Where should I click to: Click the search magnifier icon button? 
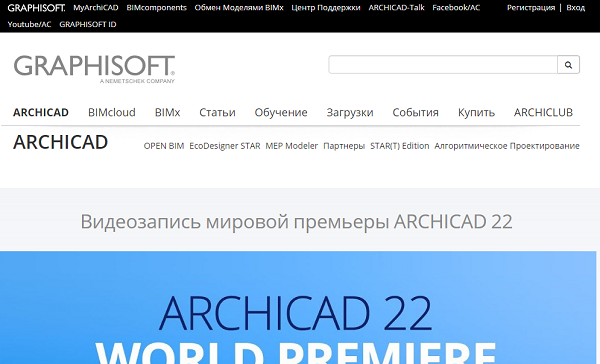568,65
